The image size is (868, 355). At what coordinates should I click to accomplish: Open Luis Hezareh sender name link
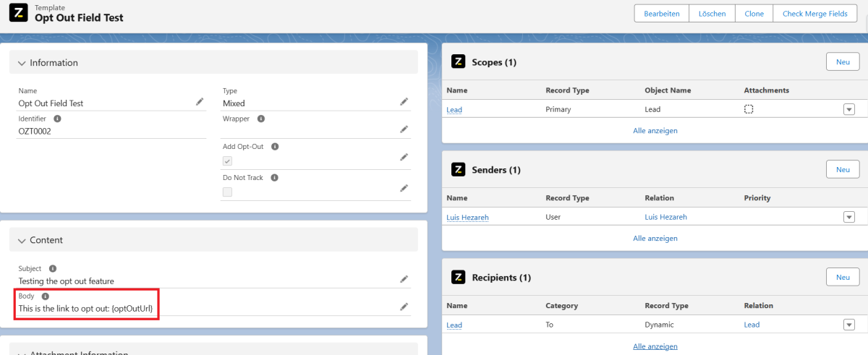point(467,217)
